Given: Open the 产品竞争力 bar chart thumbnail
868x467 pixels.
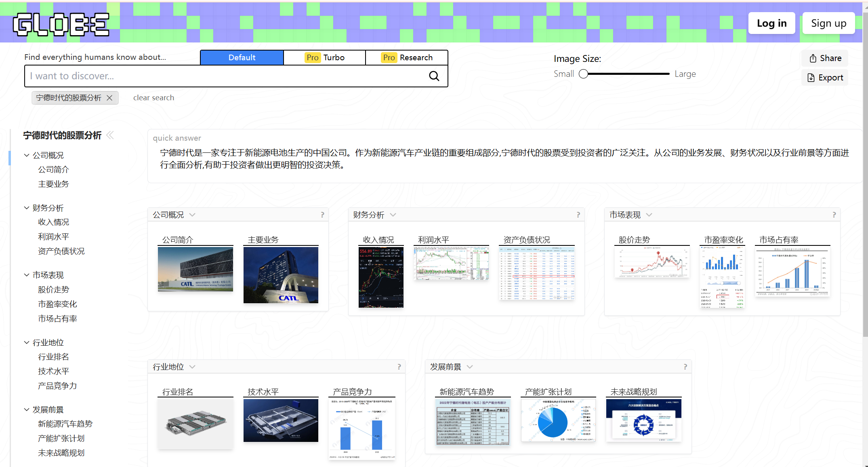Looking at the screenshot, I should pyautogui.click(x=362, y=429).
